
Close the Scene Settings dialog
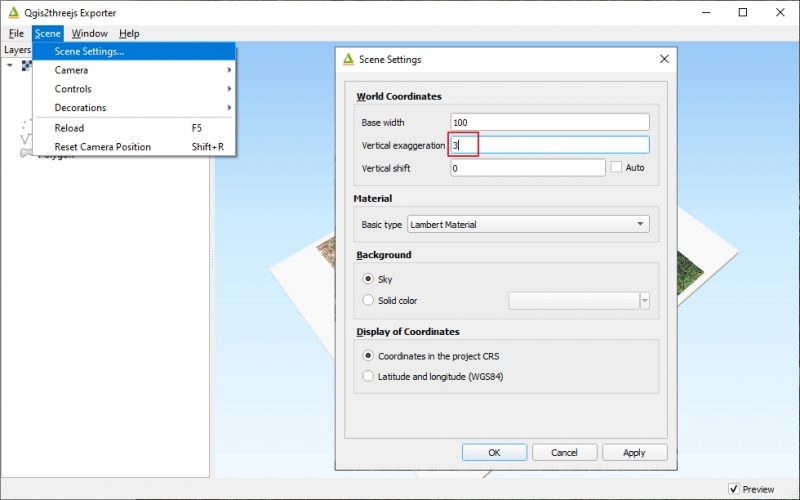click(664, 59)
